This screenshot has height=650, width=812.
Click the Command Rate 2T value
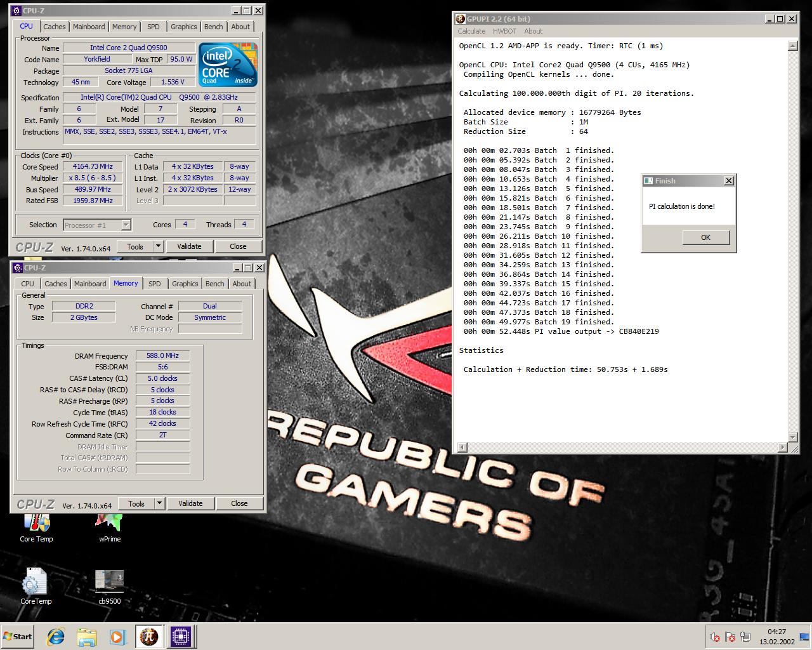click(x=162, y=435)
